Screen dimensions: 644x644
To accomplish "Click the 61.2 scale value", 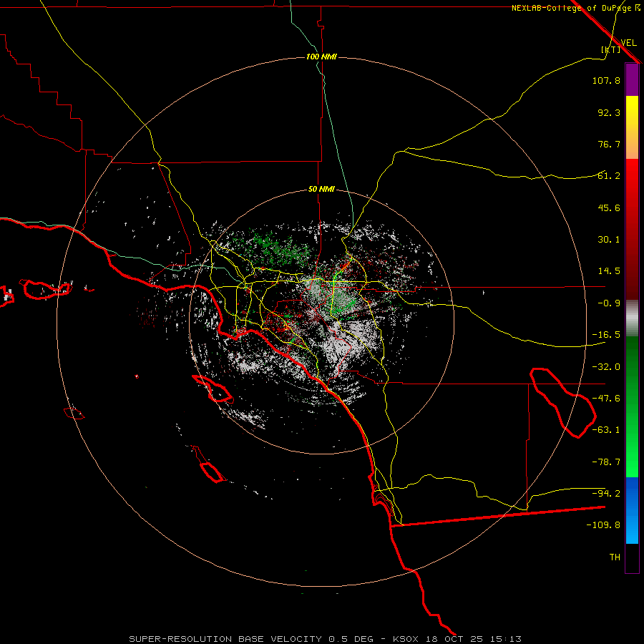I will [x=609, y=176].
